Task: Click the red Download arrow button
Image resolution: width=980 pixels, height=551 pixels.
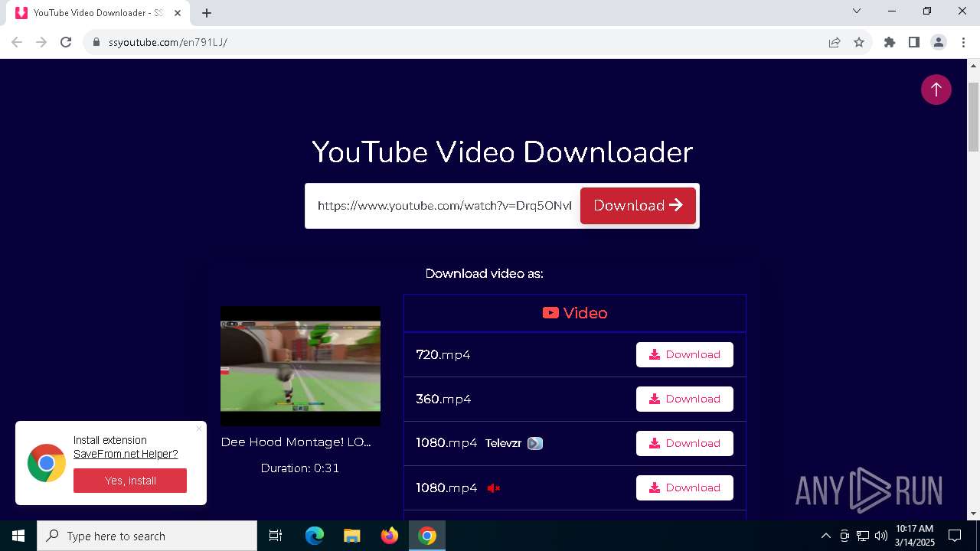Action: point(638,206)
